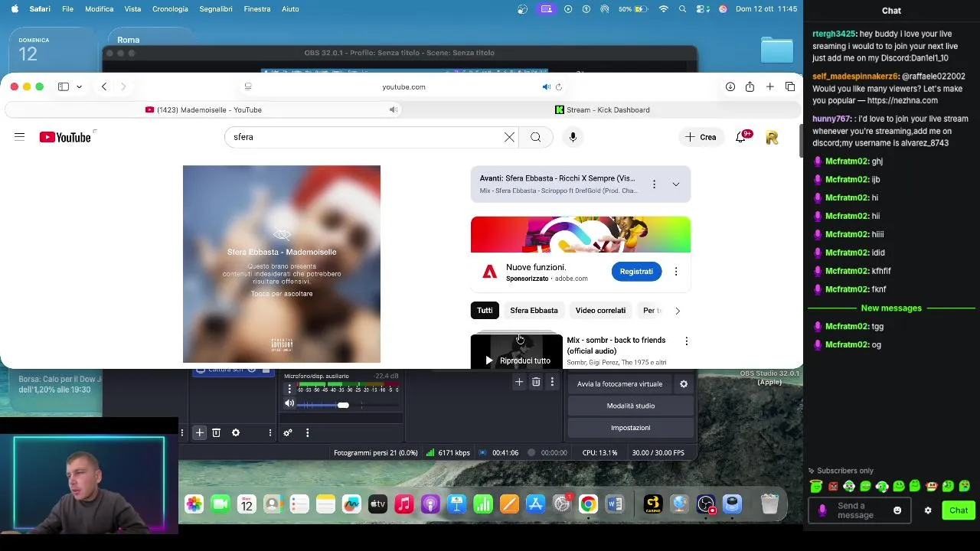Open sombr - back to friends mix thumbnail
This screenshot has width=980, height=551.
[x=517, y=351]
